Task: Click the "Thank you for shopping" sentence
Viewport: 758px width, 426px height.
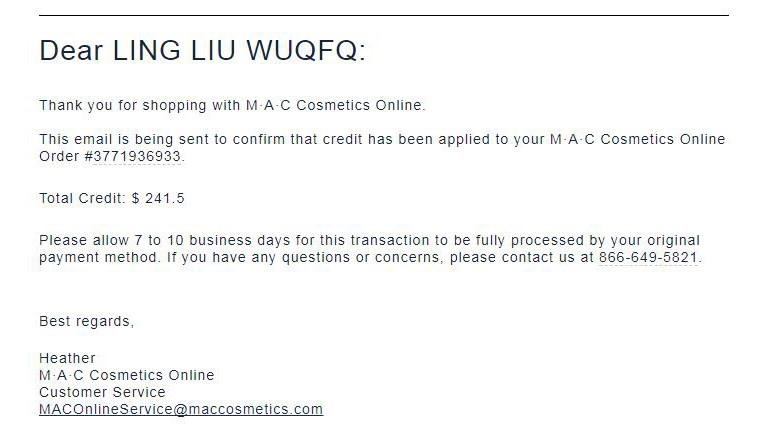Action: [x=232, y=105]
